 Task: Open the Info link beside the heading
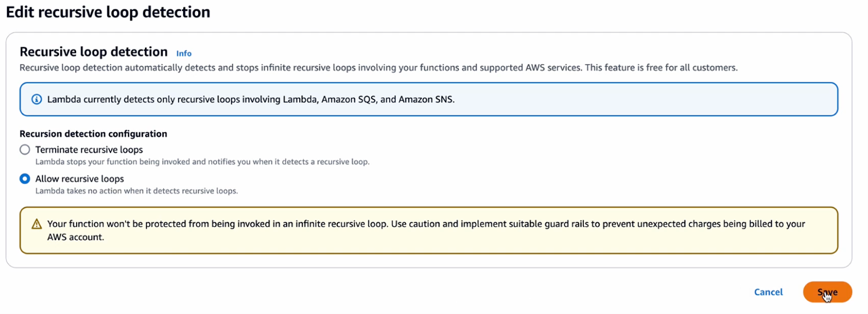pos(184,53)
